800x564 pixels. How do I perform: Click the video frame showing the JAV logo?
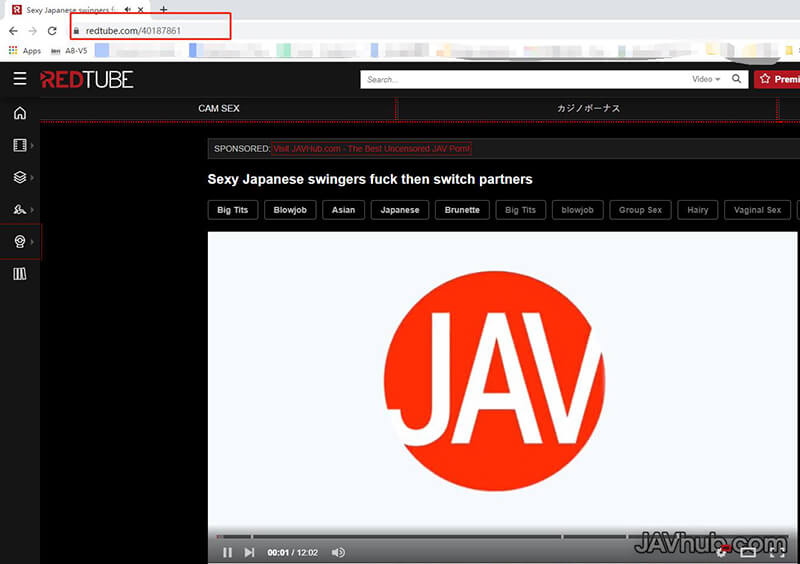click(x=503, y=380)
